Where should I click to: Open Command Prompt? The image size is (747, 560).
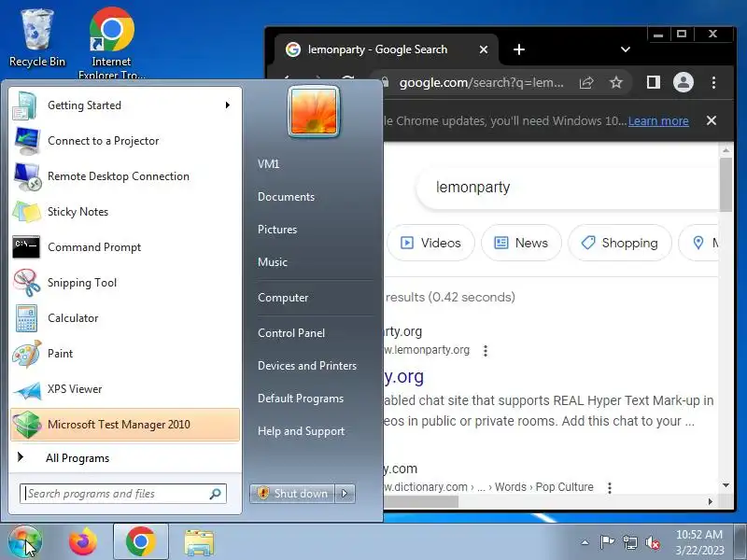coord(125,247)
